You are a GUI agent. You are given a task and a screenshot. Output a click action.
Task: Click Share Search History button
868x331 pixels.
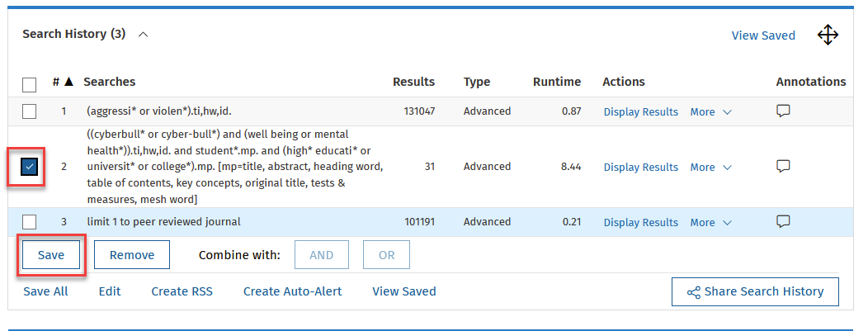coord(755,291)
